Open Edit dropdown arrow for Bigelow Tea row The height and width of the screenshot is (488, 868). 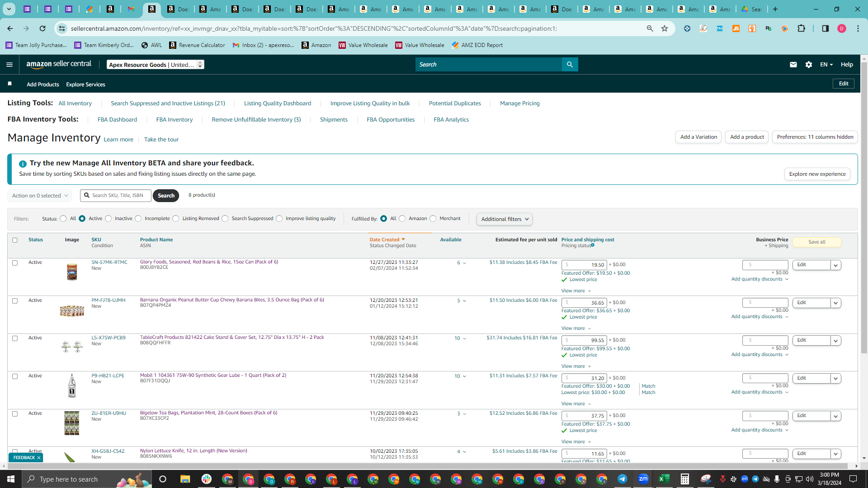(x=836, y=416)
